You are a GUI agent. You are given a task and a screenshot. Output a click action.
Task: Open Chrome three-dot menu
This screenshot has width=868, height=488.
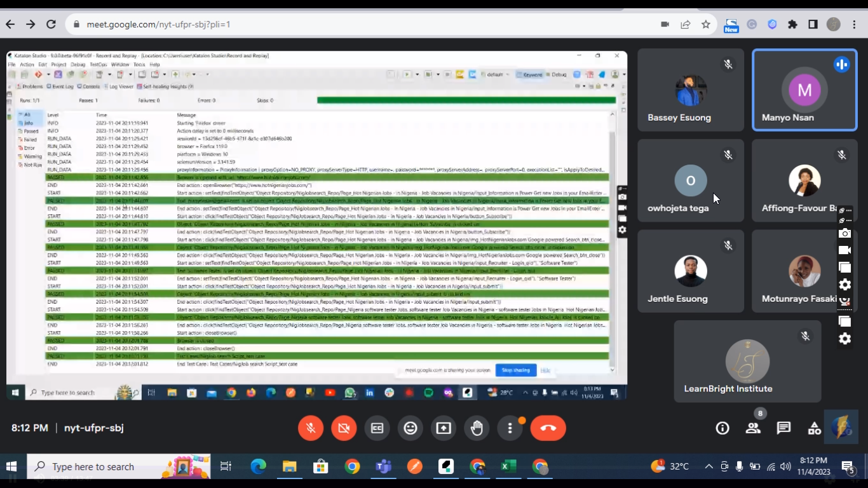click(855, 24)
